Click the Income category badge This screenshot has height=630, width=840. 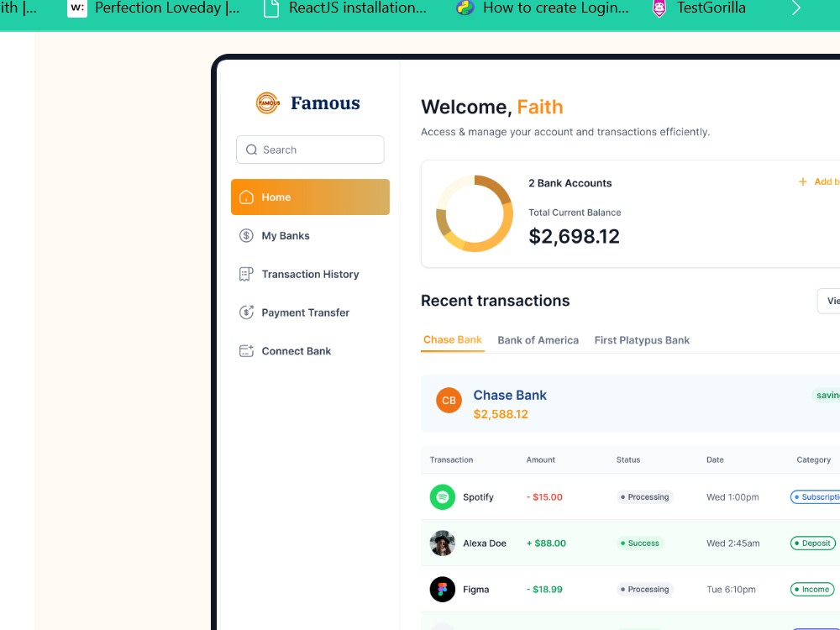812,590
